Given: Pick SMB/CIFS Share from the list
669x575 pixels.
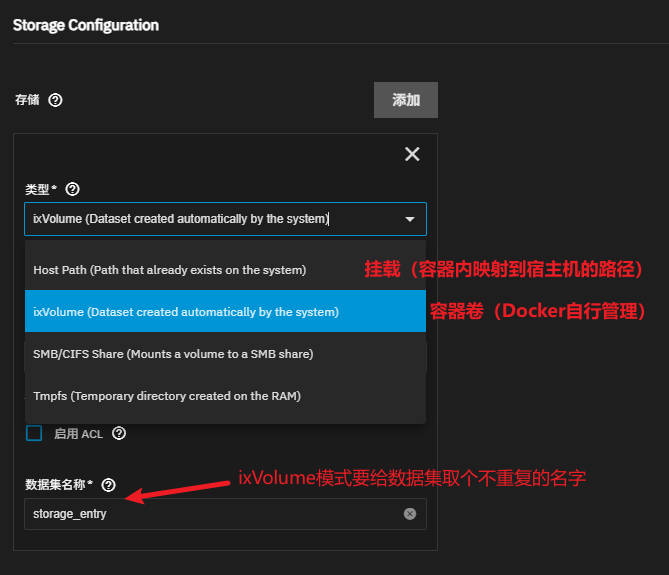Looking at the screenshot, I should (x=173, y=354).
